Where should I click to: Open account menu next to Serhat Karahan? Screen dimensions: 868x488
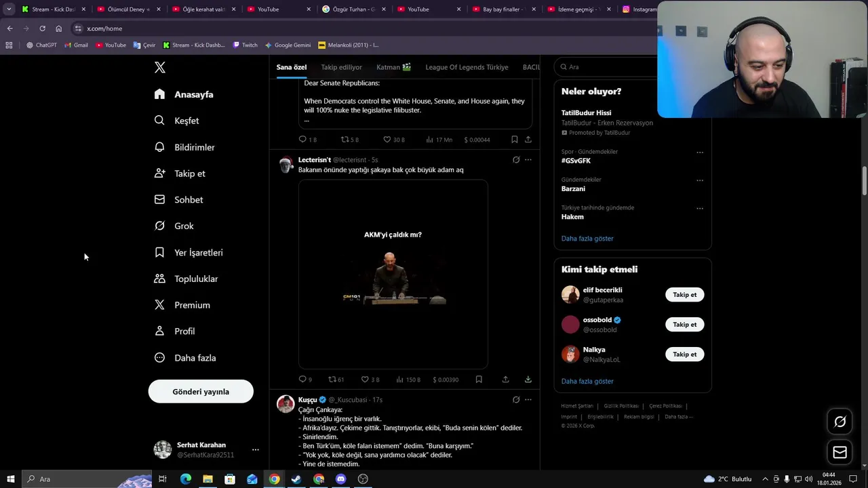pyautogui.click(x=256, y=449)
